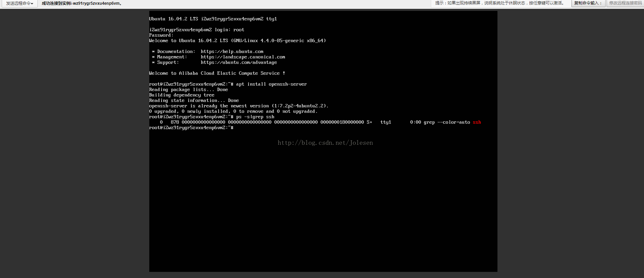Click the 'Password:' line

(x=161, y=35)
